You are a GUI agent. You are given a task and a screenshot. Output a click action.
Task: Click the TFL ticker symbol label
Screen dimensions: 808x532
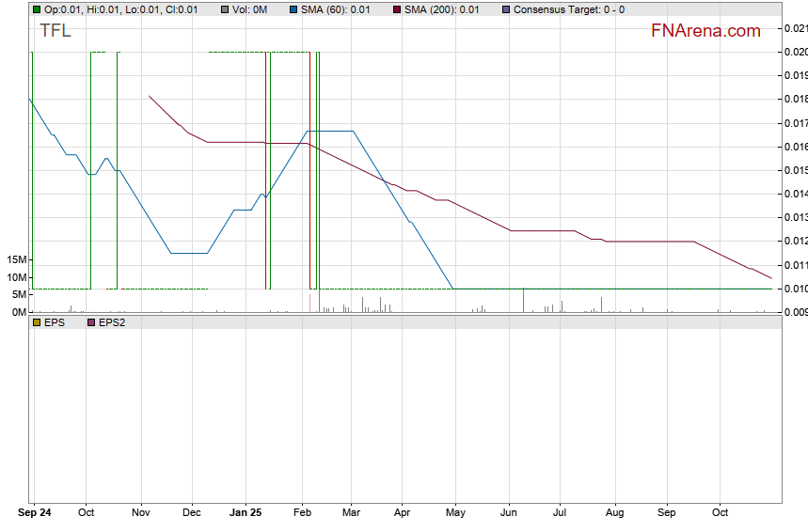(55, 31)
